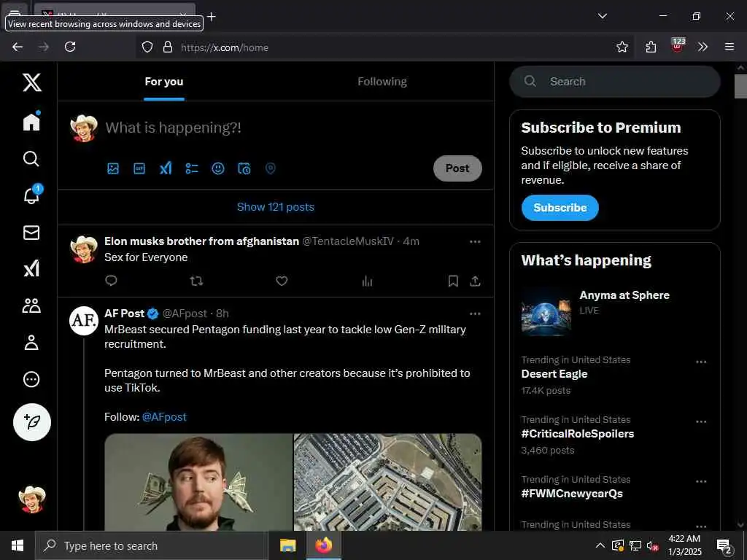This screenshot has height=560, width=747.
Task: Open more options on TentacleMuskIV post
Action: tap(475, 242)
